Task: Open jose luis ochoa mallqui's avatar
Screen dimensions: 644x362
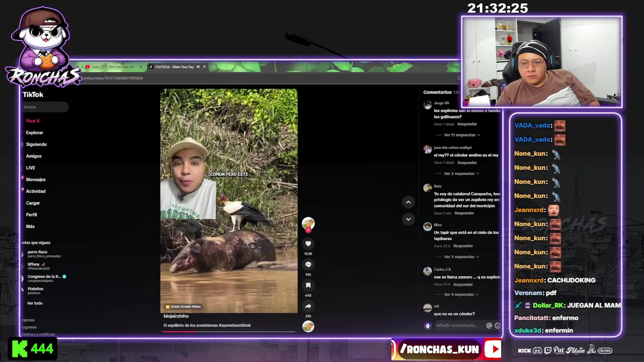Action: [x=427, y=149]
